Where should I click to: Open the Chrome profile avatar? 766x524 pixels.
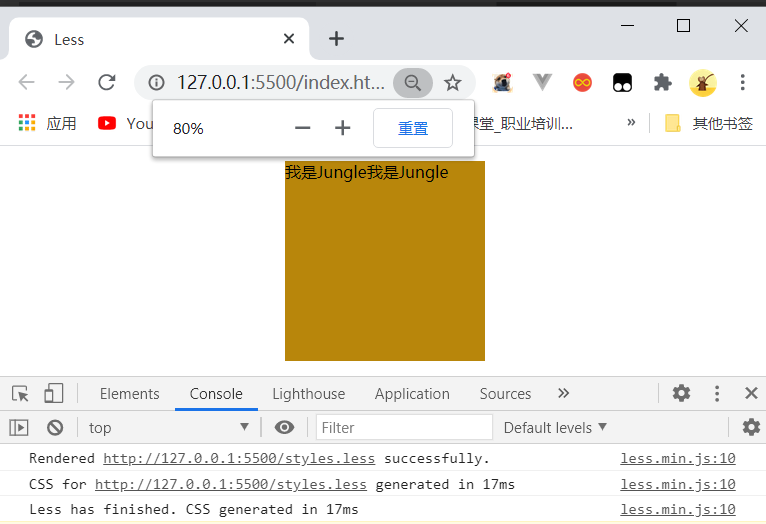[x=702, y=83]
